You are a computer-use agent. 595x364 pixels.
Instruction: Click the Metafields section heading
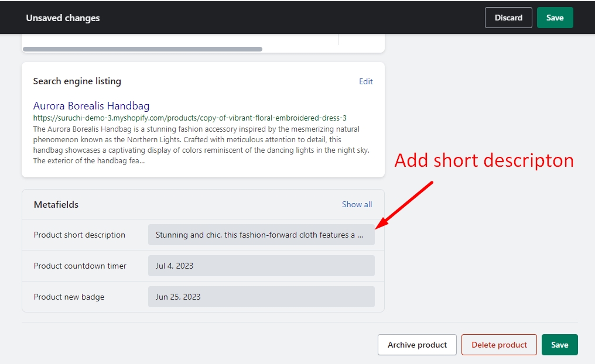[56, 205]
